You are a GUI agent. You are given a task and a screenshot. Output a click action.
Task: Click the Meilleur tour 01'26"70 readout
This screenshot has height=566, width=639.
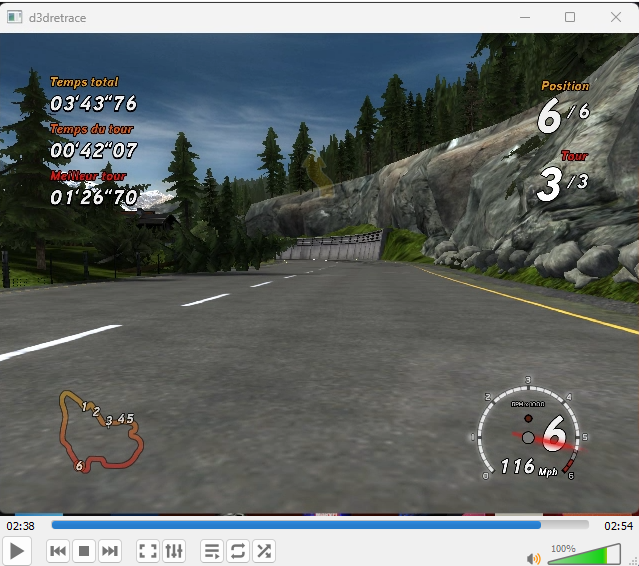pos(94,188)
